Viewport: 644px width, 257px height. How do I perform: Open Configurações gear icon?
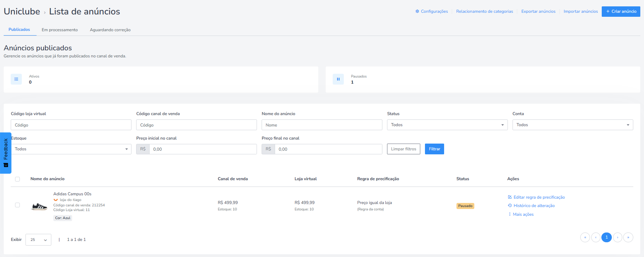[x=417, y=11]
